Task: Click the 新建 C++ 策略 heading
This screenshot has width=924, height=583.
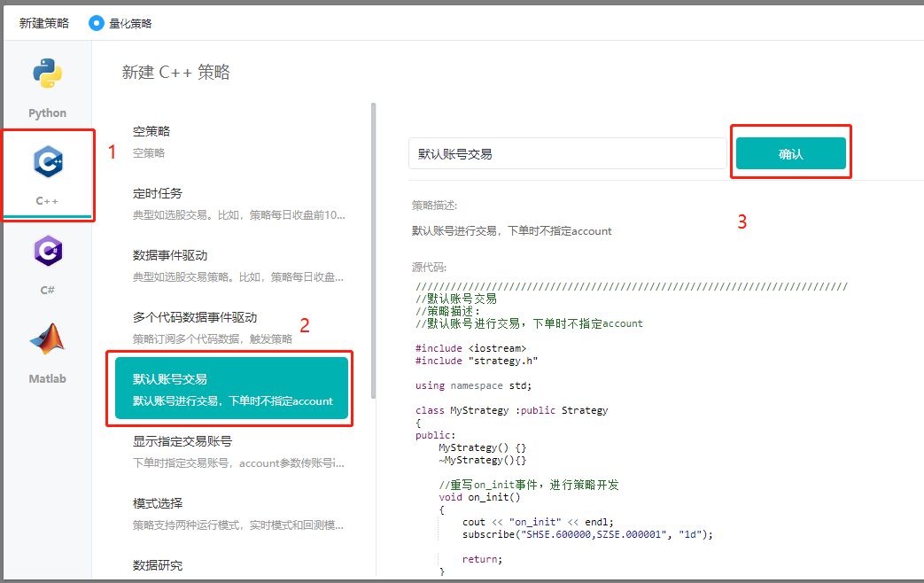Action: pos(175,72)
